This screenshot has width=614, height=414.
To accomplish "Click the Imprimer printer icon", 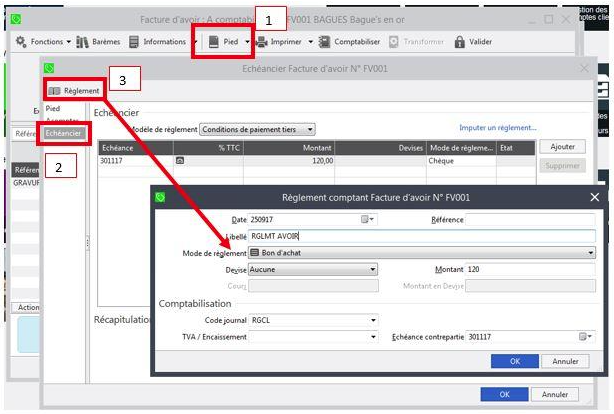I will (x=262, y=42).
